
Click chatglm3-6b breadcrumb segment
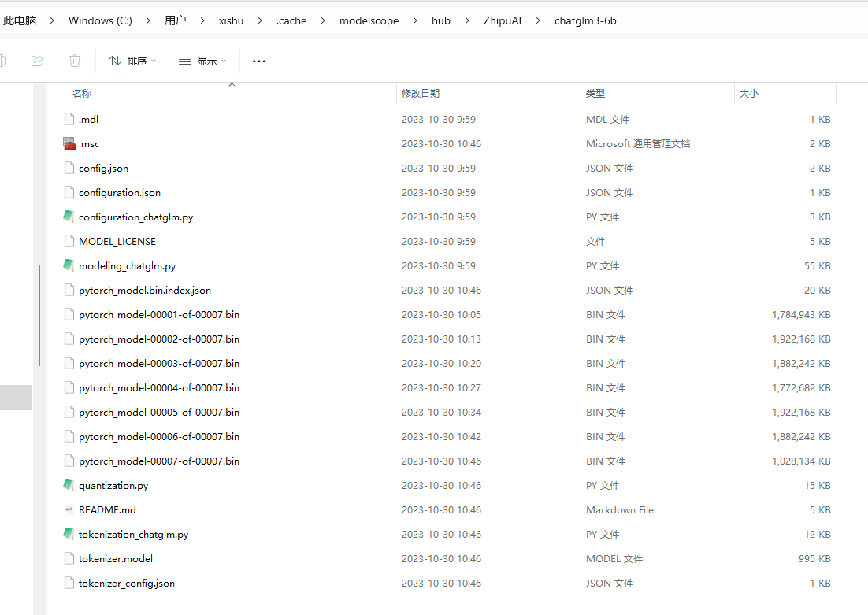[x=585, y=20]
